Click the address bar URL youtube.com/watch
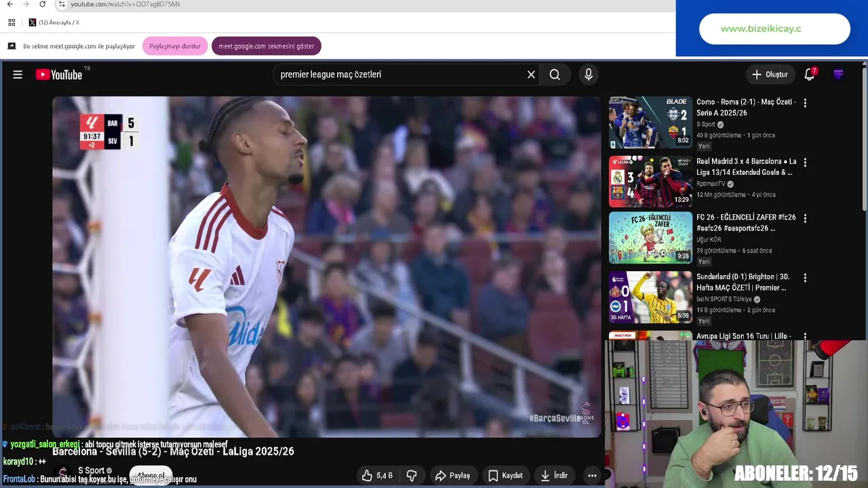This screenshot has width=868, height=488. (x=125, y=4)
